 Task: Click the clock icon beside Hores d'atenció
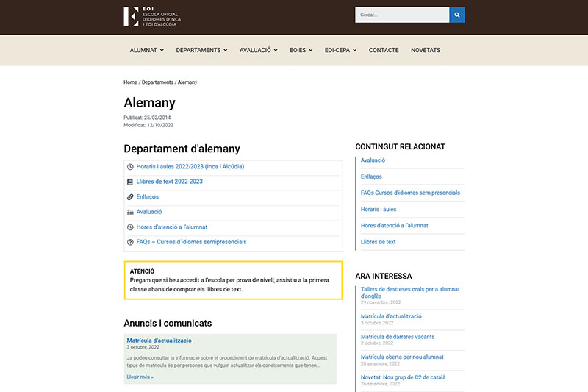130,227
